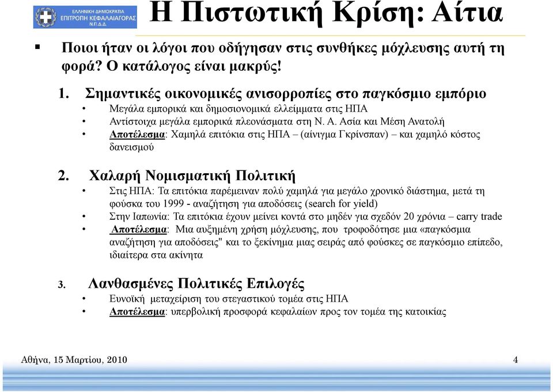Viewport: 553px width, 392px height.
Task: Select heading 'Λανθασμένες Πολιτικές Επιλογές'
Action: click(196, 283)
